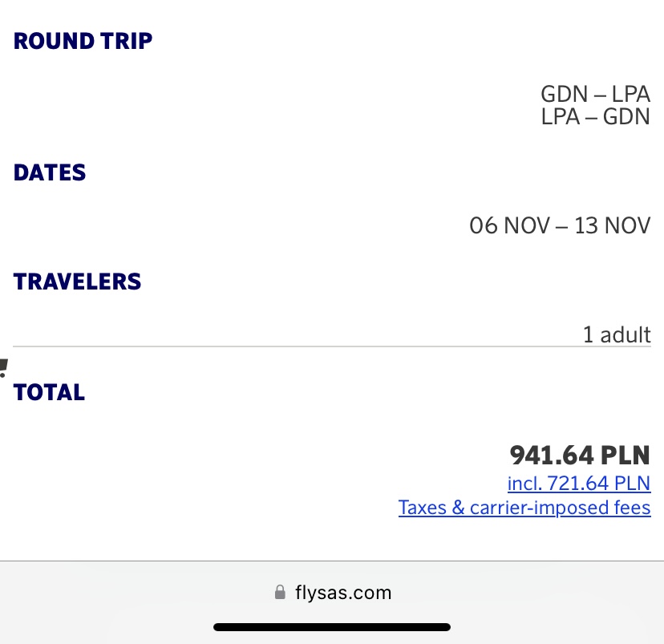
Task: Click the 06 NOV departure date
Action: [x=510, y=225]
